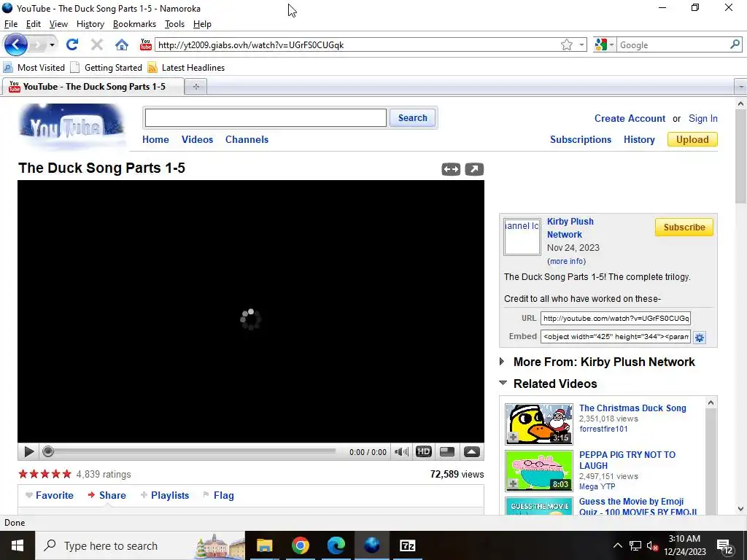
Task: Open Google Chrome from the taskbar
Action: click(x=300, y=545)
